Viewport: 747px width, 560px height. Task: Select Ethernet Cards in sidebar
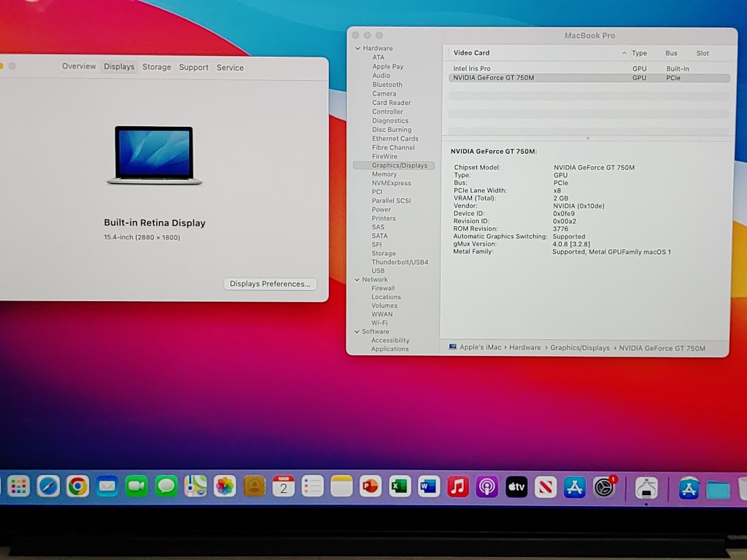tap(395, 139)
